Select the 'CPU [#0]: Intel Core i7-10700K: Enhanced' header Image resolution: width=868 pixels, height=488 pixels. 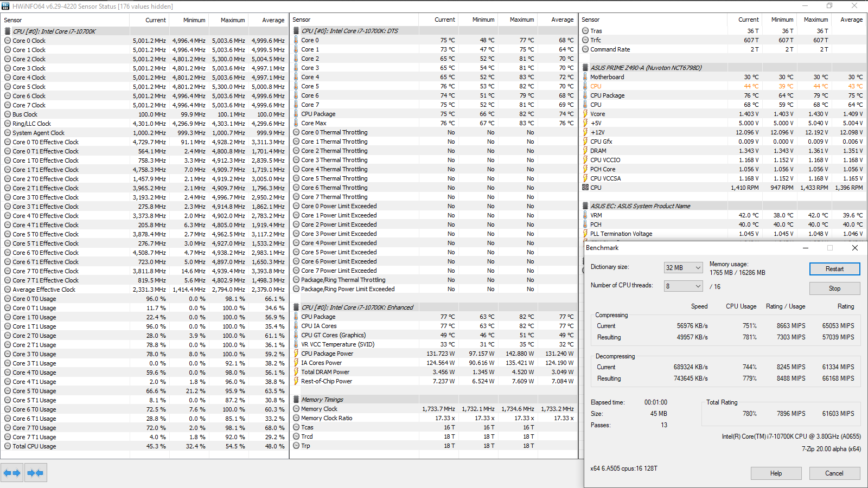coord(358,307)
